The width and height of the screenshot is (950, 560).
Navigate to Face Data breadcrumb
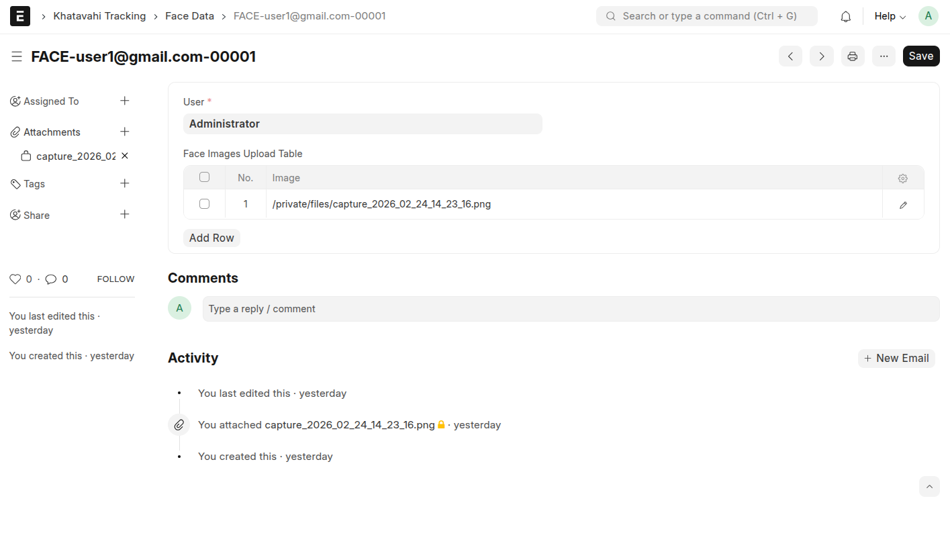tap(189, 16)
